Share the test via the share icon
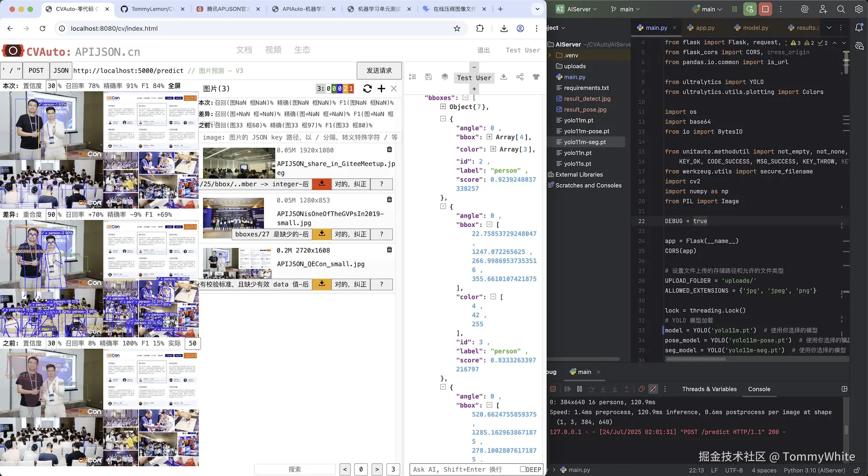Image resolution: width=868 pixels, height=476 pixels. 520,77
